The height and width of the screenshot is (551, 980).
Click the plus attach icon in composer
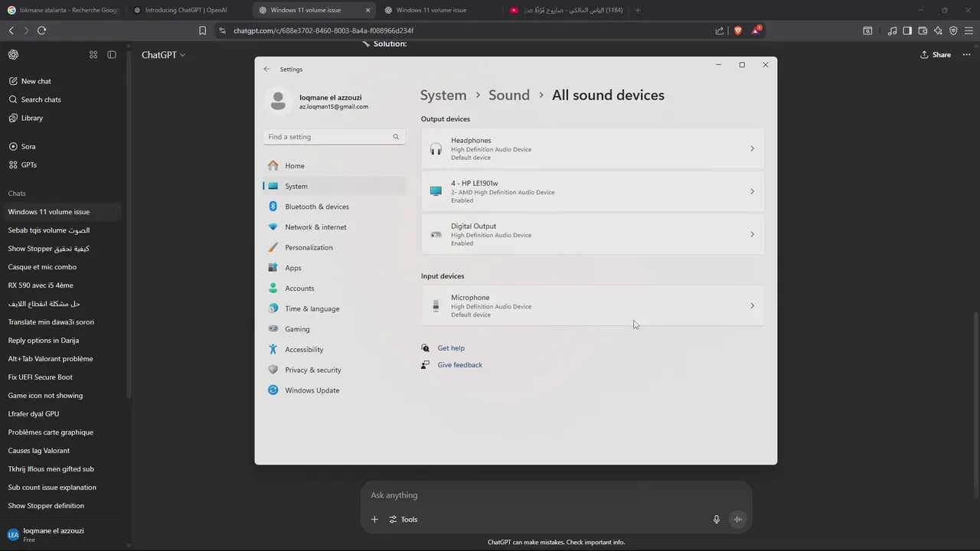tap(374, 520)
